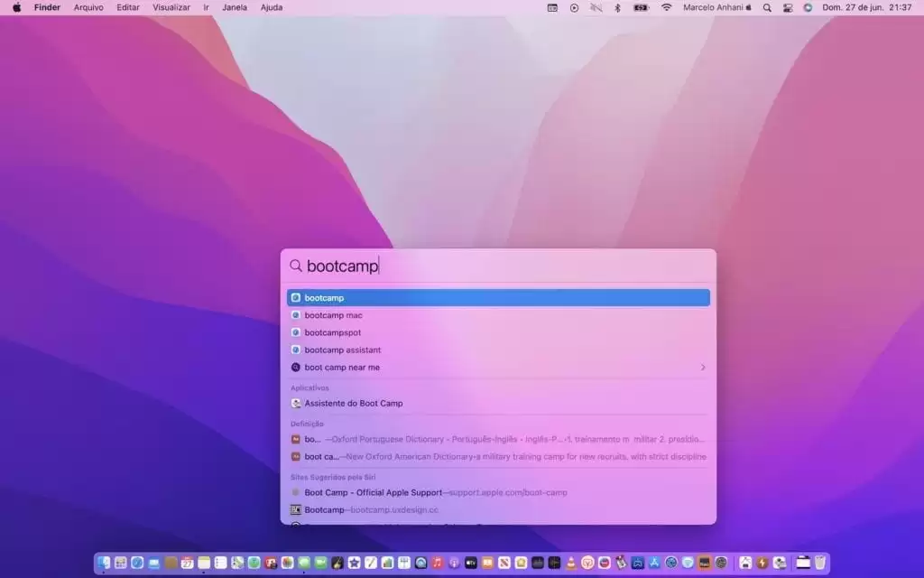Open New Oxford American Dictionary definition
The height and width of the screenshot is (578, 924).
point(498,456)
